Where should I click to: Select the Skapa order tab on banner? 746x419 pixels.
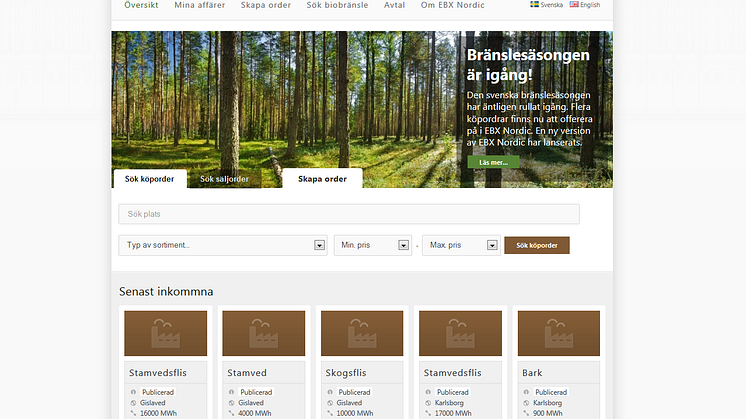322,179
